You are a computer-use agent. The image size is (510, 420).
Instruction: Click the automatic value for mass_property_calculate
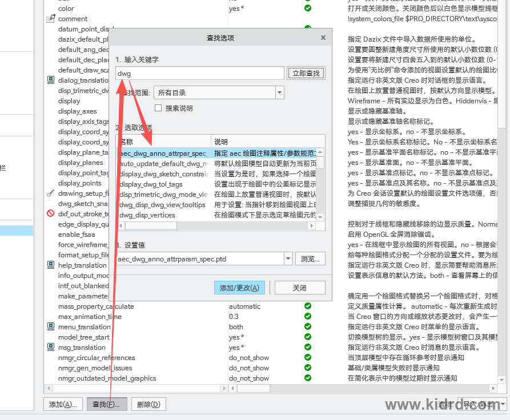coord(244,306)
